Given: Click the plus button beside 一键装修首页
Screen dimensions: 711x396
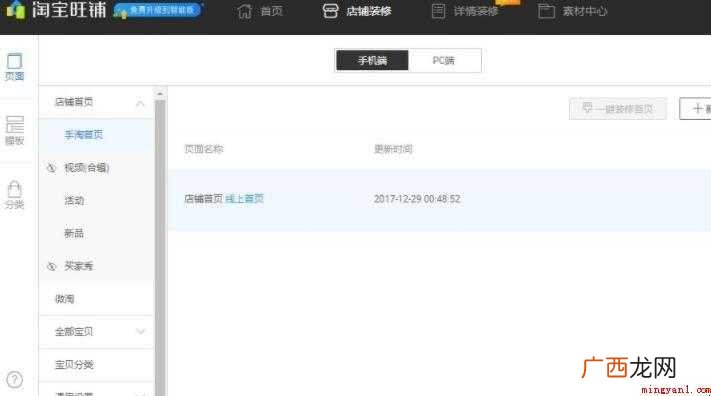Looking at the screenshot, I should [x=696, y=109].
